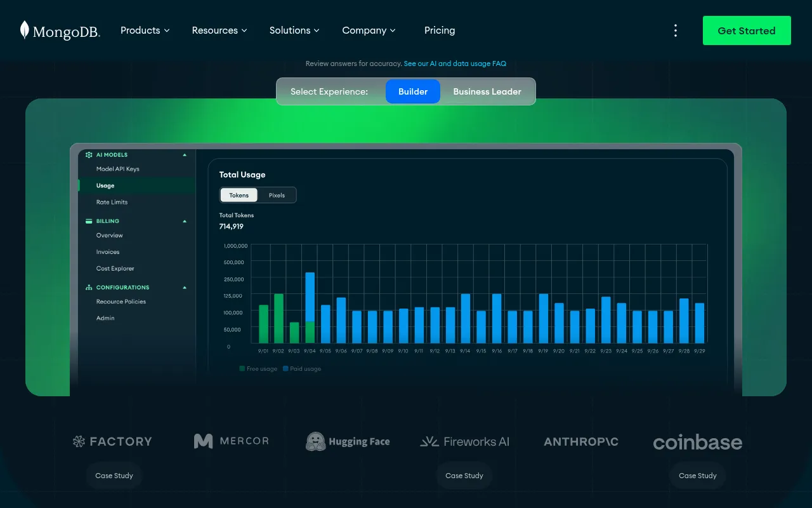Click the Paid usage legend swatch
Image resolution: width=812 pixels, height=508 pixels.
(x=285, y=368)
